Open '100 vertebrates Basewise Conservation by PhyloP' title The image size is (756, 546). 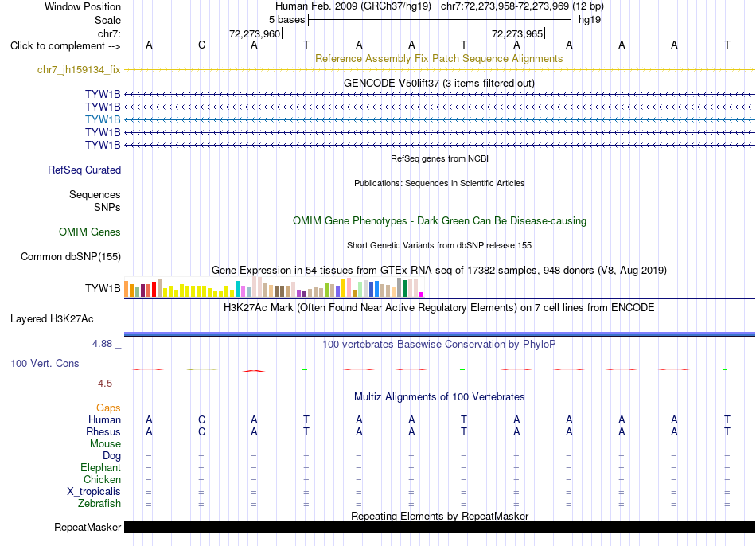click(439, 345)
